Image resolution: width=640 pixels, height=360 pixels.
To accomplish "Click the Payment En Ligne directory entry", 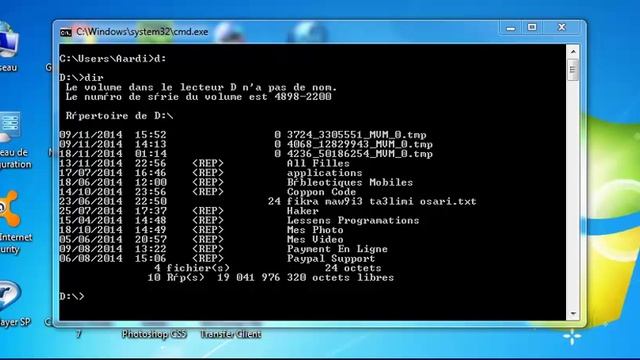I will (x=224, y=249).
